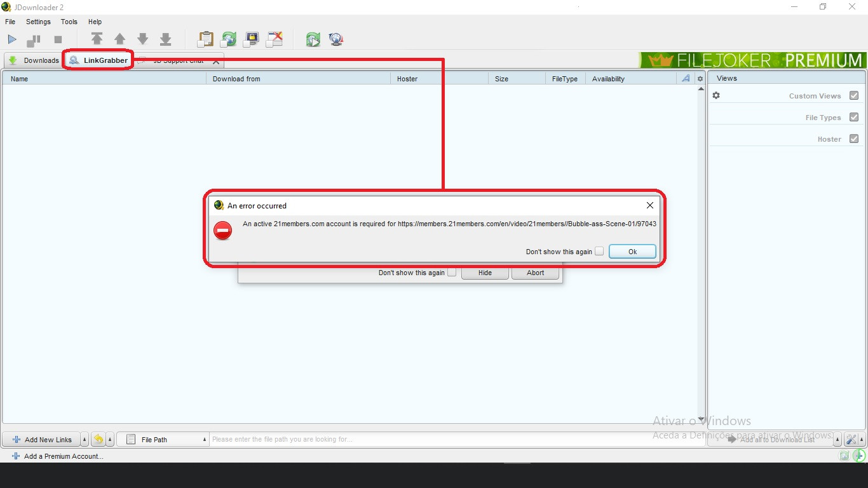This screenshot has height=488, width=868.
Task: Close the error dialog with the X
Action: (x=649, y=205)
